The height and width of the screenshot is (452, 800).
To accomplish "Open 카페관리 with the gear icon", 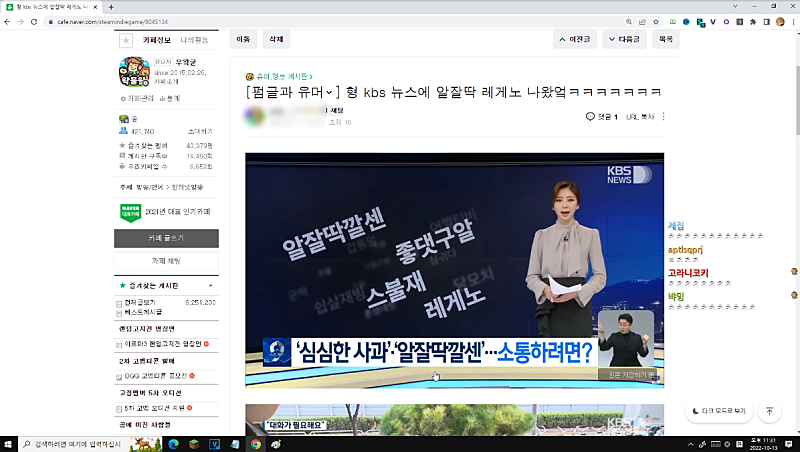I will pos(137,98).
